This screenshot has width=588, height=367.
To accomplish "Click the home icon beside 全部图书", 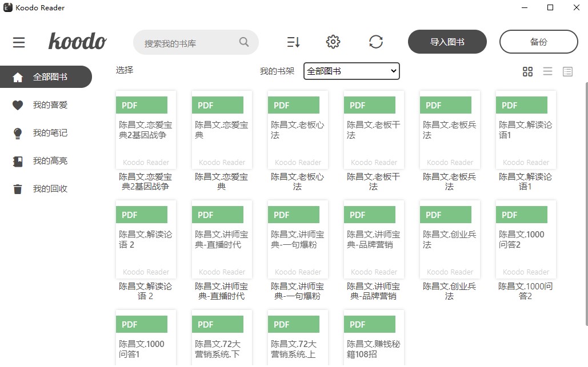I will 18,78.
